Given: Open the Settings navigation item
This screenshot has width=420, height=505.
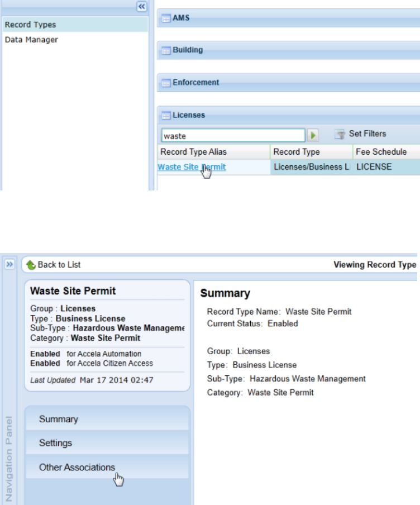Looking at the screenshot, I should click(x=107, y=443).
